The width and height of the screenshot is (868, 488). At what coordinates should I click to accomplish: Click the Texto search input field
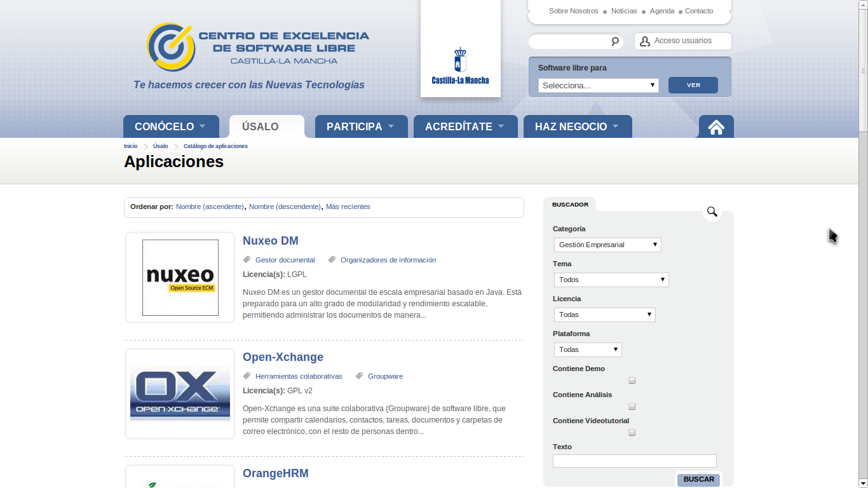tap(635, 461)
